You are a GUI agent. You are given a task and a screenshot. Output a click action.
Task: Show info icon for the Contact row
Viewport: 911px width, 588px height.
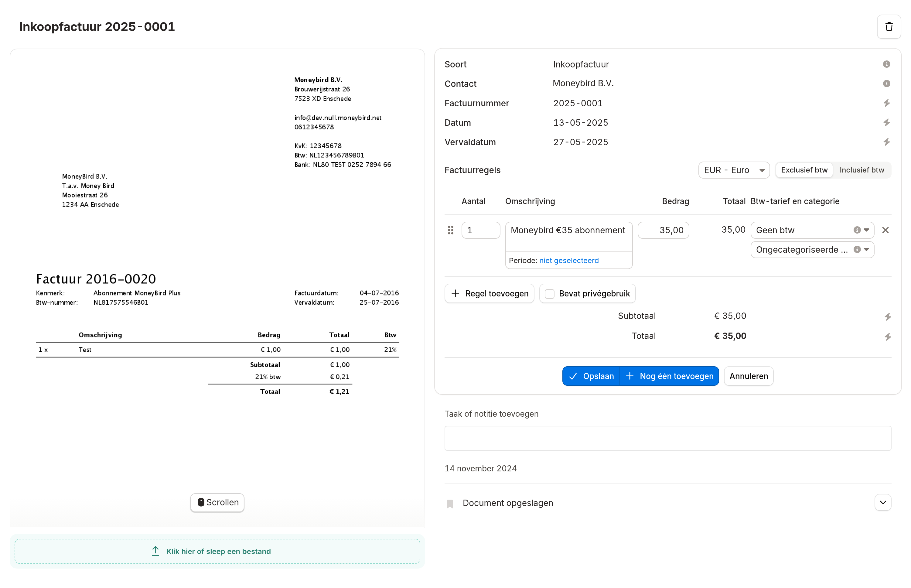(x=886, y=84)
